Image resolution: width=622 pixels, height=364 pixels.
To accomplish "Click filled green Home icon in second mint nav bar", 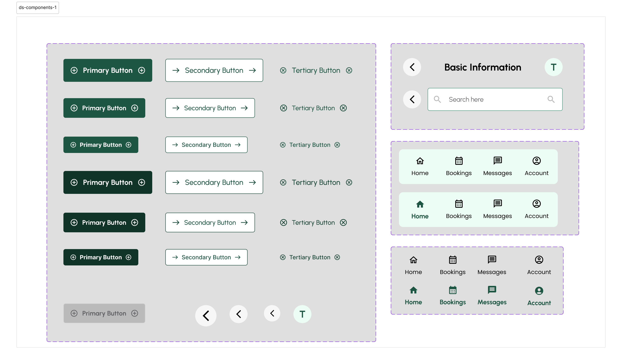I will (x=420, y=204).
